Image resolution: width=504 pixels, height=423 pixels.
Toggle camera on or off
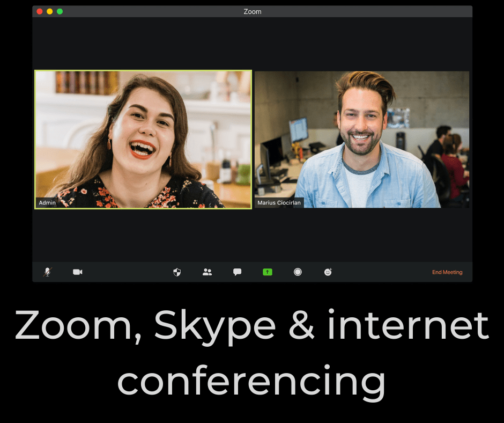coord(77,272)
